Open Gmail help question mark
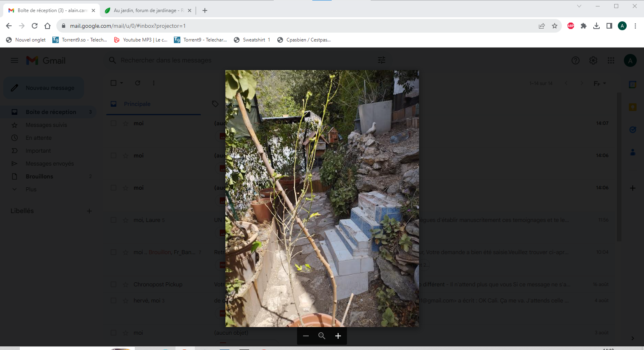 click(576, 60)
